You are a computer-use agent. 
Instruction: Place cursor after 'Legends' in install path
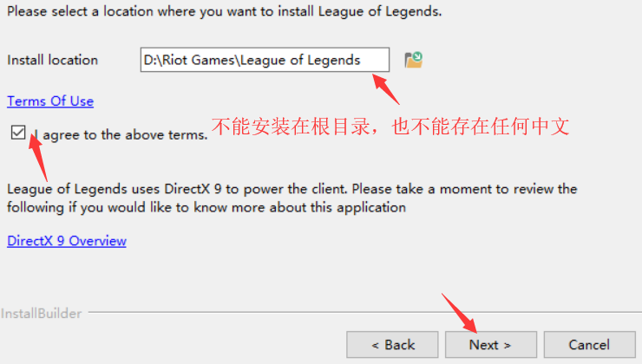coord(362,60)
